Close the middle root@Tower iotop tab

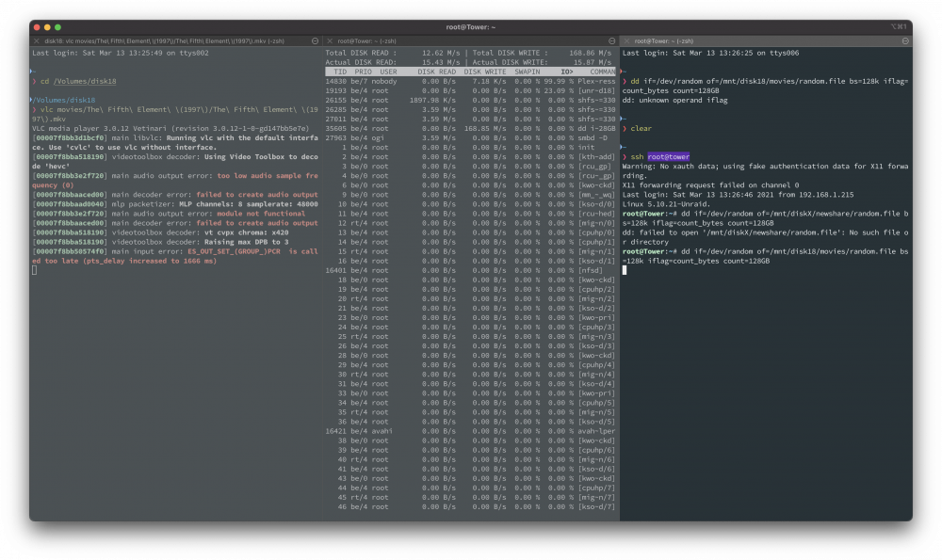329,40
